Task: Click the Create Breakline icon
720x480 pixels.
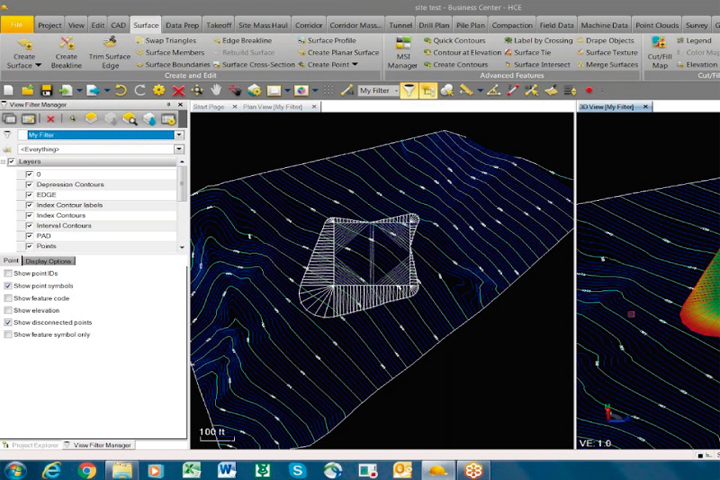Action: pos(67,44)
